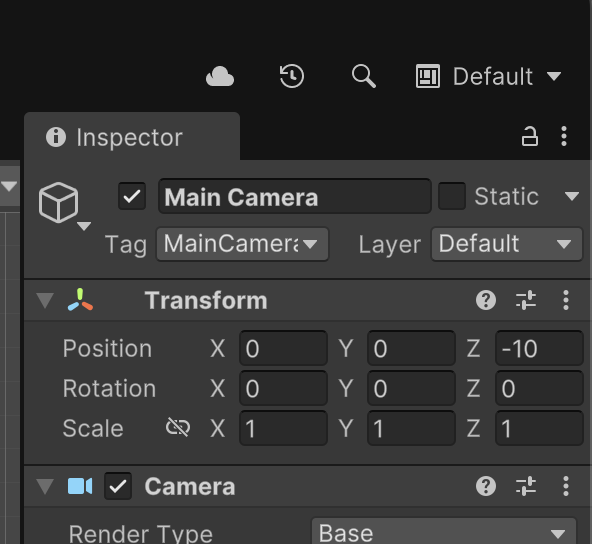Image resolution: width=592 pixels, height=544 pixels.
Task: Click the Main Camera name field
Action: click(294, 196)
